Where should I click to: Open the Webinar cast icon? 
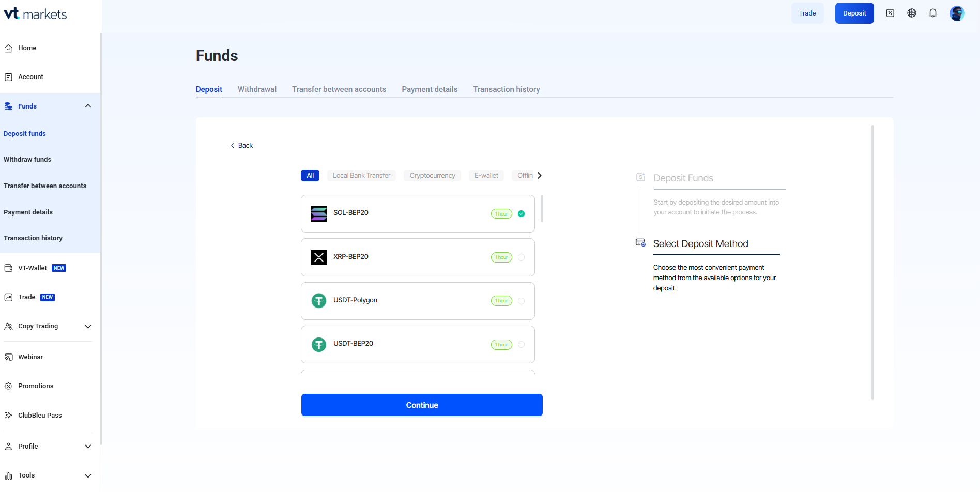point(8,357)
